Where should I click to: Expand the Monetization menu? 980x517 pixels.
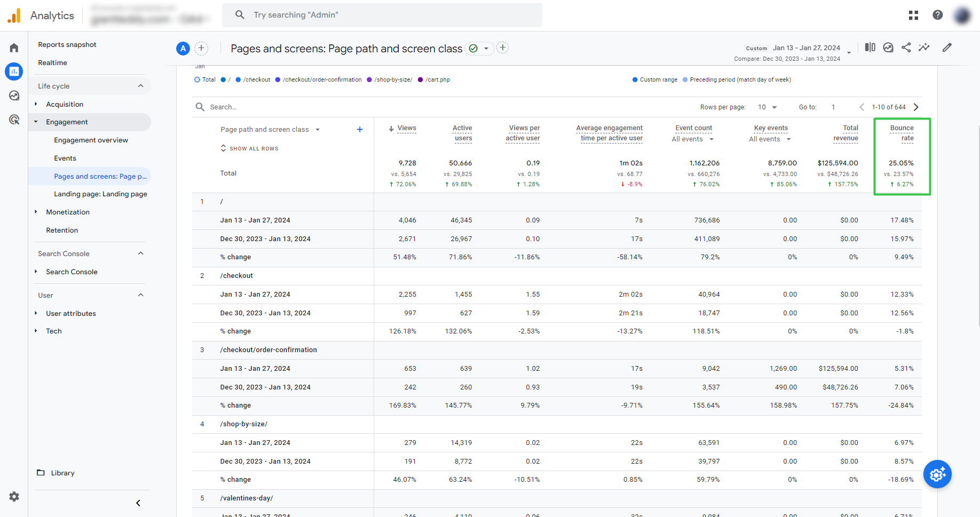pos(36,212)
